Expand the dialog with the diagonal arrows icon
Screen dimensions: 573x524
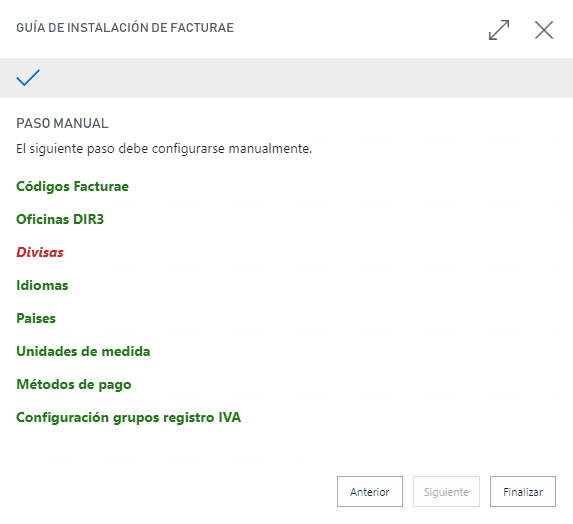coord(499,30)
